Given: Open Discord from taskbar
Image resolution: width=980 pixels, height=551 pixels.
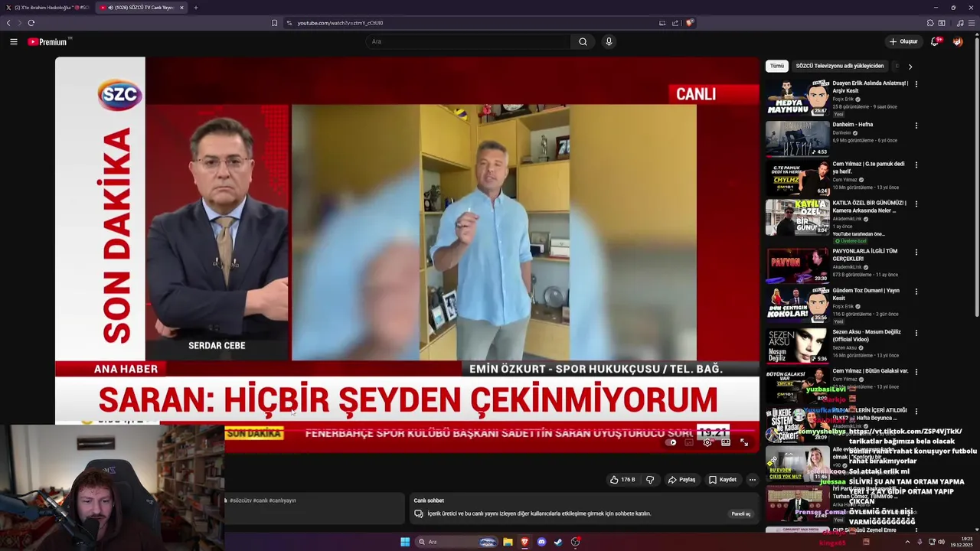Looking at the screenshot, I should (x=541, y=542).
